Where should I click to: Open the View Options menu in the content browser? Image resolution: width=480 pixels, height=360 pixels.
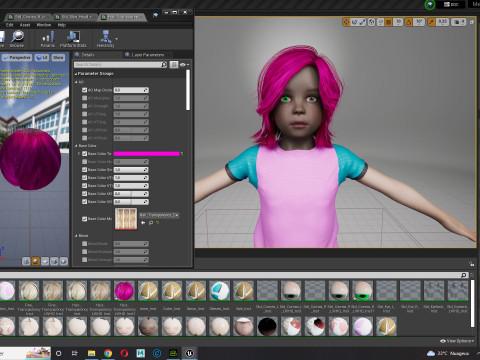457,341
